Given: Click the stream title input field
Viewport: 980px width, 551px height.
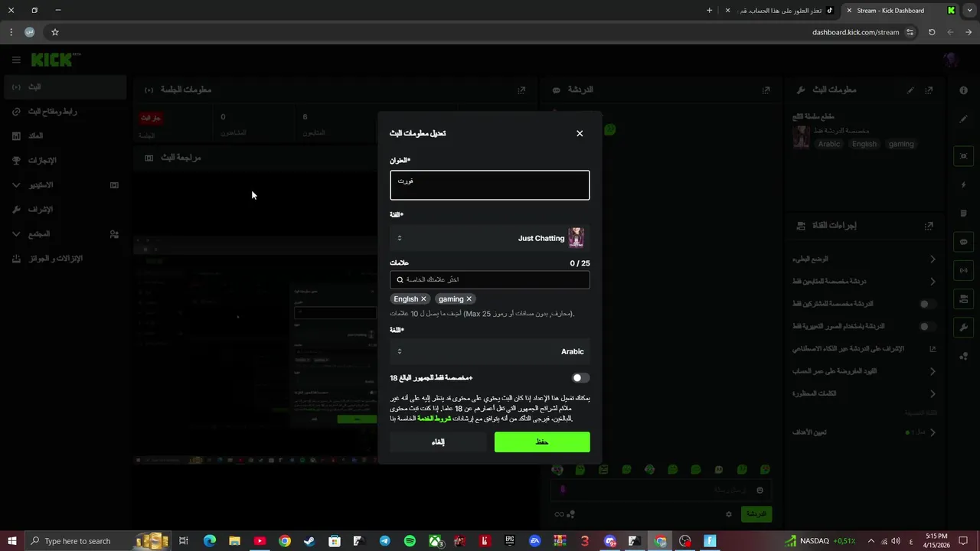Looking at the screenshot, I should click(x=490, y=185).
